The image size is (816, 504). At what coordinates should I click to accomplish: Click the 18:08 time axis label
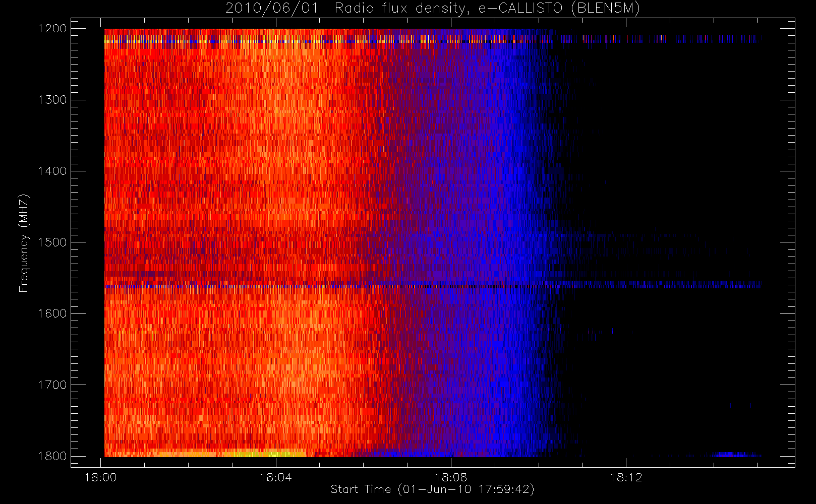[x=451, y=477]
